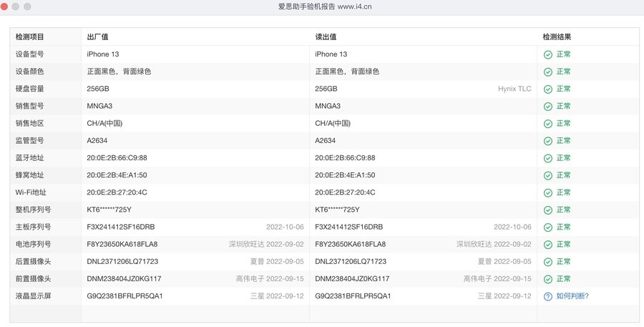Select the 整机序列号 row label
Image resolution: width=644 pixels, height=327 pixels.
pyautogui.click(x=33, y=210)
